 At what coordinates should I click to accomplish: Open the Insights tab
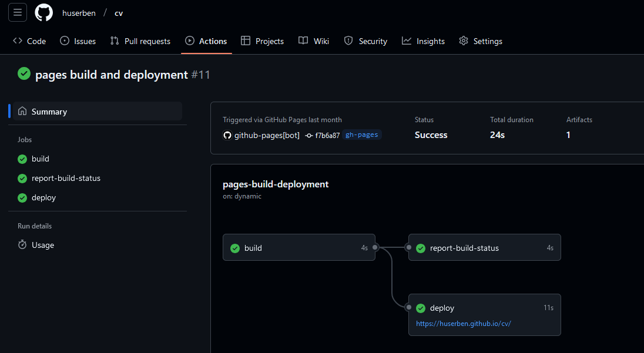tap(423, 41)
